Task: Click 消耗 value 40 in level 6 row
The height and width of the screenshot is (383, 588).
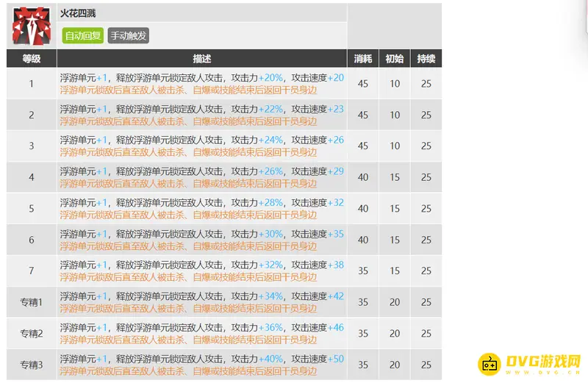Action: point(363,240)
